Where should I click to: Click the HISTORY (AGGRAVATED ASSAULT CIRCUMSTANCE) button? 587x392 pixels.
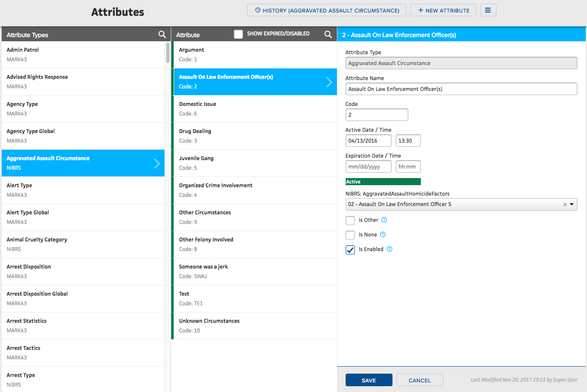(326, 10)
